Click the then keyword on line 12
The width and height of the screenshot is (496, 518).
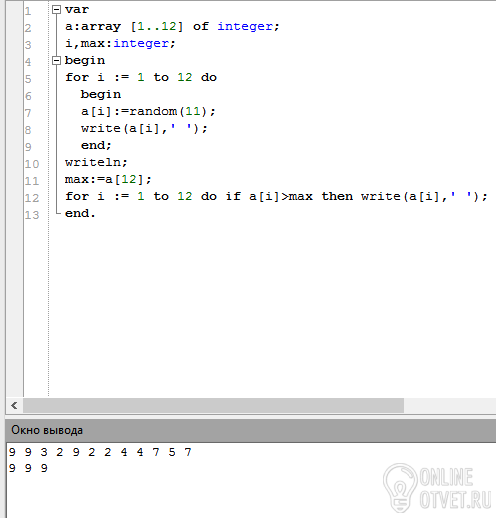337,196
